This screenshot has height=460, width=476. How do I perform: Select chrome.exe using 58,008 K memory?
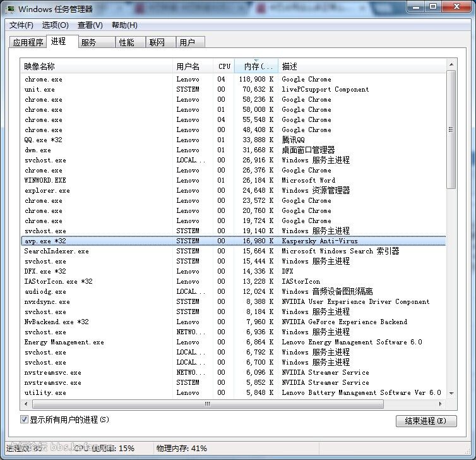(233, 109)
